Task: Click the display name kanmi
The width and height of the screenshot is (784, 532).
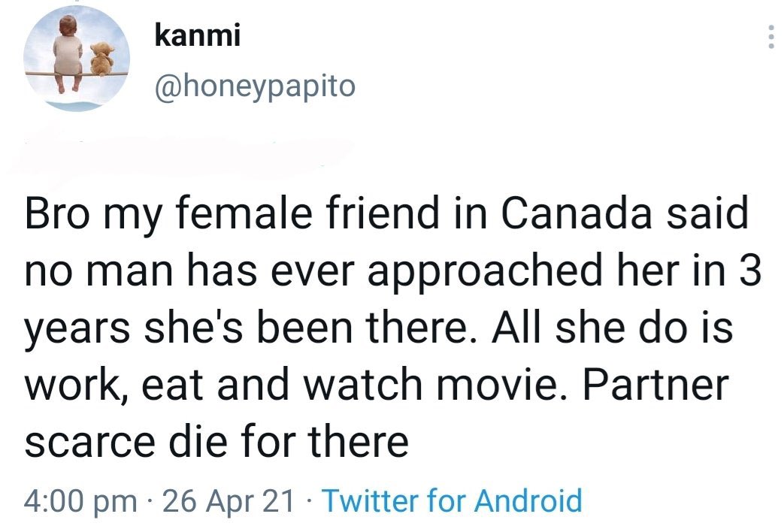Action: (x=198, y=35)
